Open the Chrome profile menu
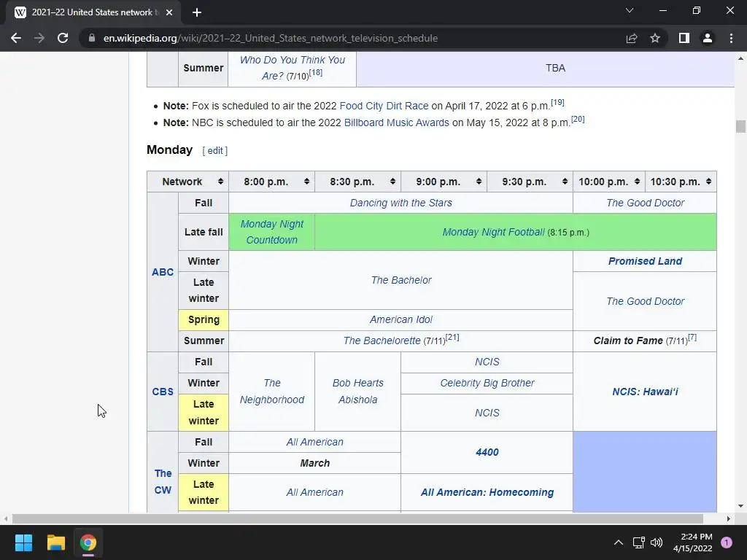747x560 pixels. pyautogui.click(x=708, y=38)
